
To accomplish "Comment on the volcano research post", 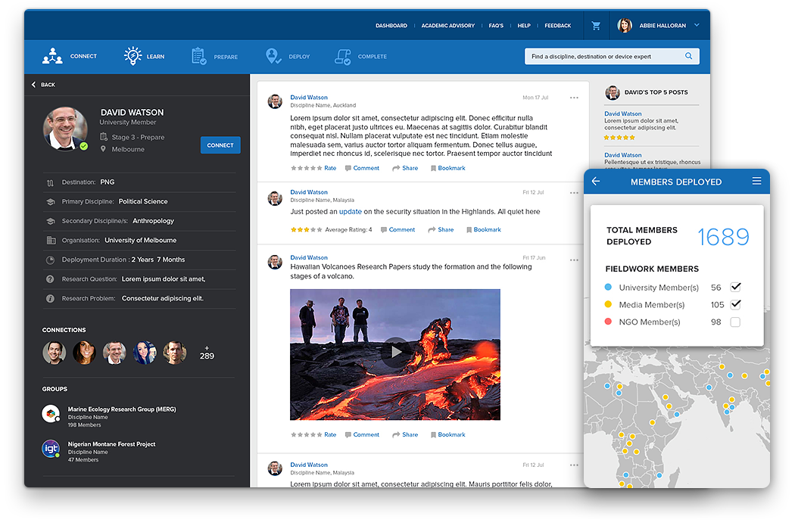I will pyautogui.click(x=362, y=434).
